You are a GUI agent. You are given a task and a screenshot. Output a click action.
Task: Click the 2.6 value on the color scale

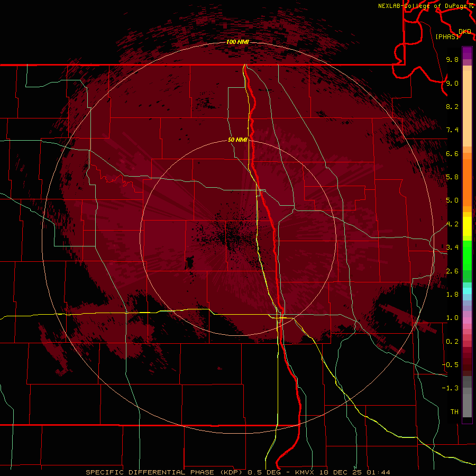[452, 271]
